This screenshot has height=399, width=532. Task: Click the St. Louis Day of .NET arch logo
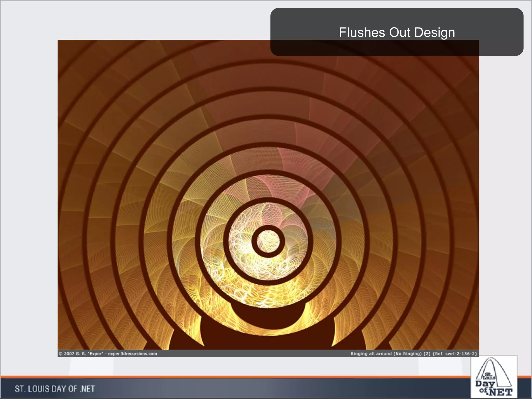494,376
